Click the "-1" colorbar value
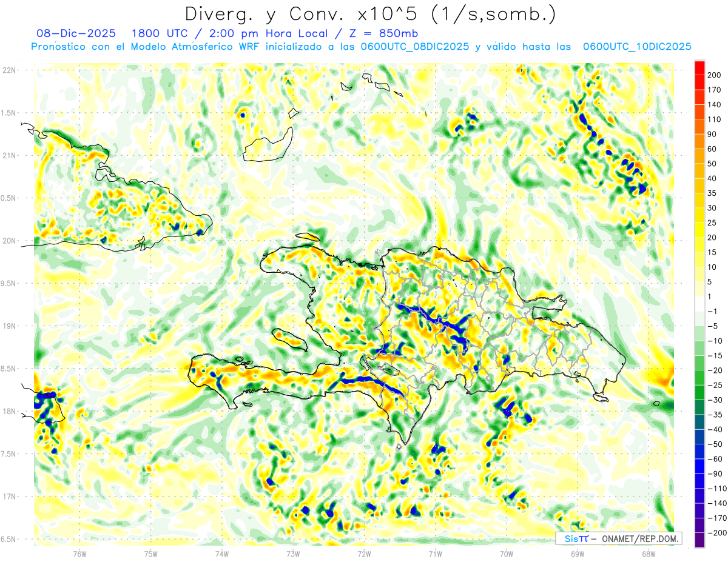 tap(713, 312)
